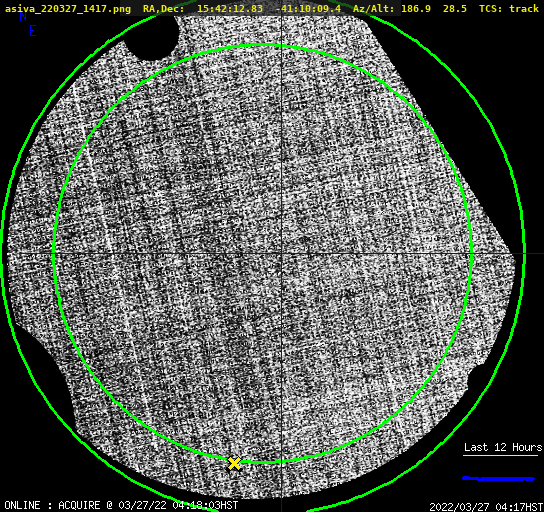Click the ONLINE : ACQUIRE status line
Screen dimensions: 544x512
click(x=121, y=505)
